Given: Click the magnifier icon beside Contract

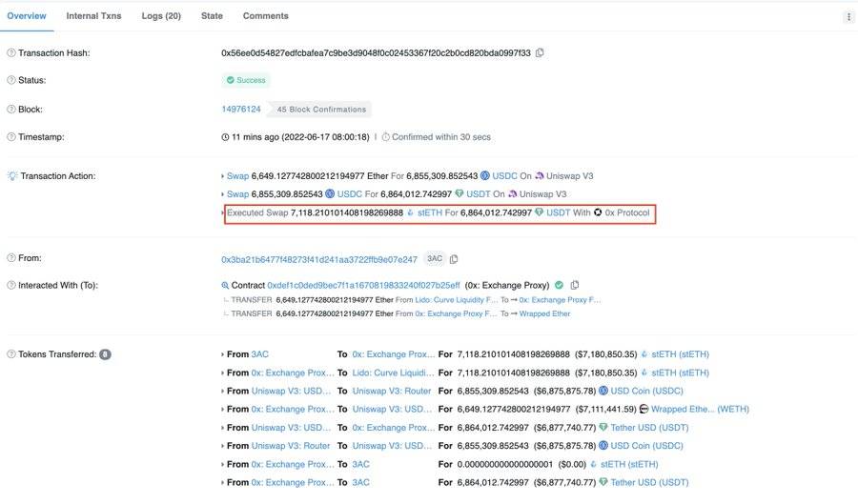Looking at the screenshot, I should point(225,285).
